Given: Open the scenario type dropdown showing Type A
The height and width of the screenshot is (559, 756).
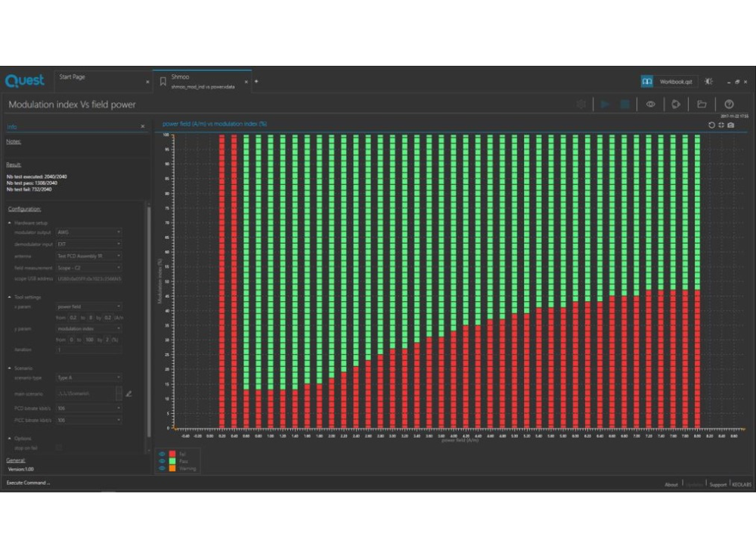Looking at the screenshot, I should (89, 377).
